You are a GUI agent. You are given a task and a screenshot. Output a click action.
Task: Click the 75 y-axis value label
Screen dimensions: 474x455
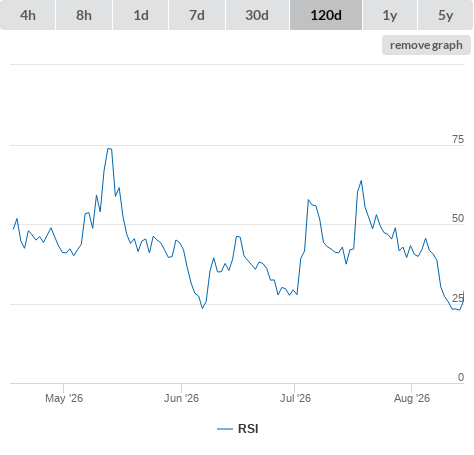tap(458, 139)
